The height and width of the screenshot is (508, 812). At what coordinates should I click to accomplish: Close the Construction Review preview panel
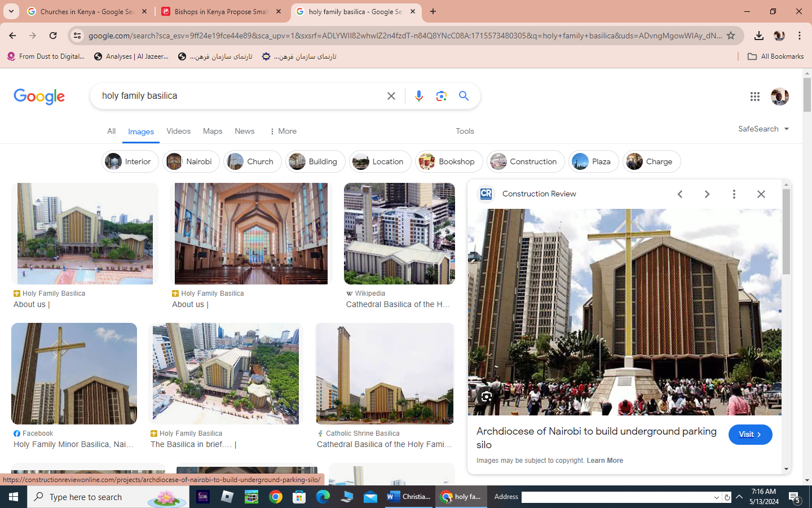click(x=761, y=194)
